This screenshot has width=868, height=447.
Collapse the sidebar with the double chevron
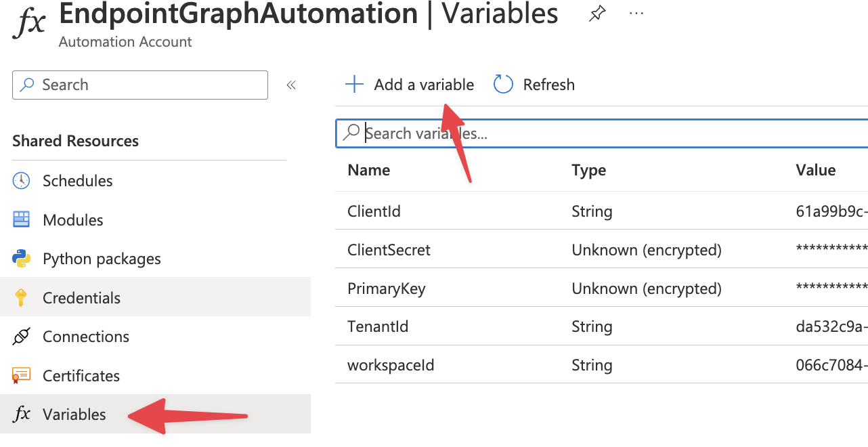[291, 85]
